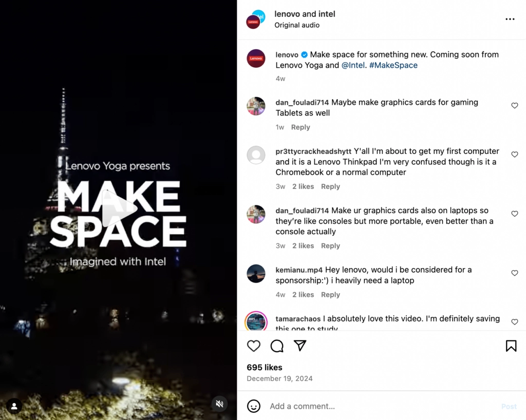Reply to kemianu.mp4's comment

click(x=330, y=294)
